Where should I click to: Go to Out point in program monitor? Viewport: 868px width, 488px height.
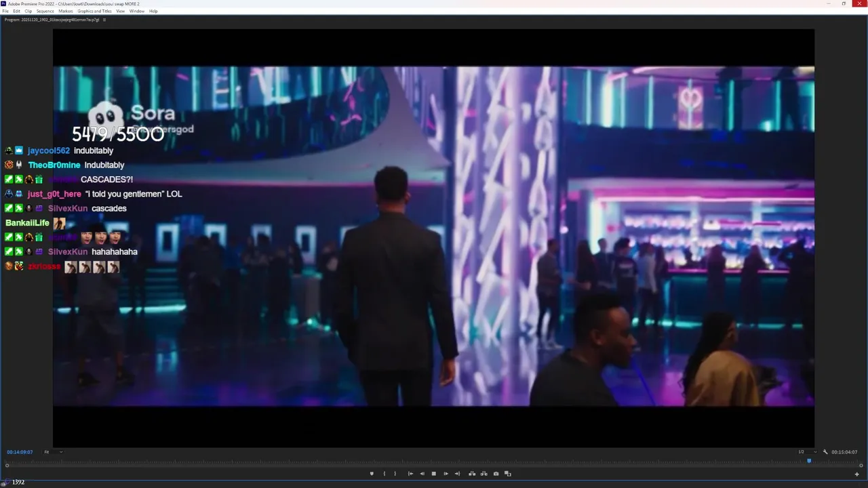(x=457, y=474)
